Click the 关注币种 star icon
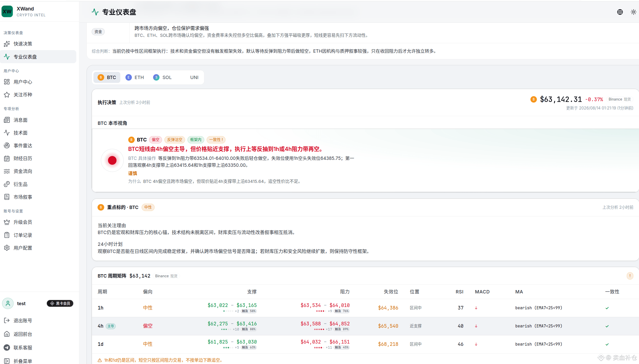 [x=7, y=95]
